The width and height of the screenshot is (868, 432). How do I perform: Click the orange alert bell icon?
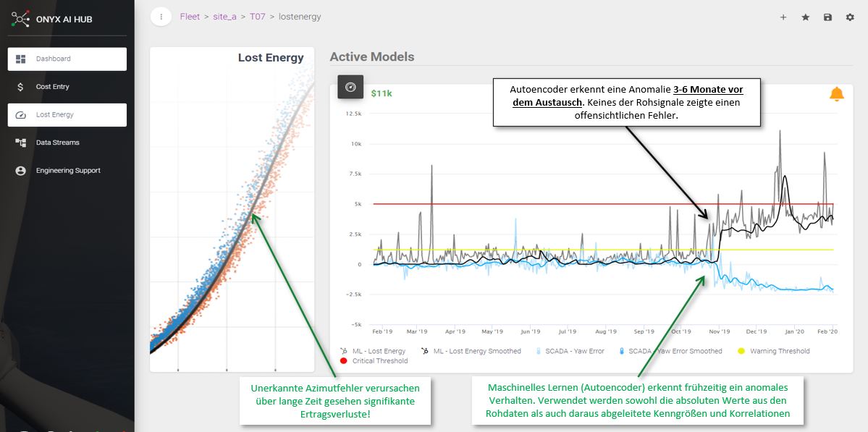pos(836,94)
